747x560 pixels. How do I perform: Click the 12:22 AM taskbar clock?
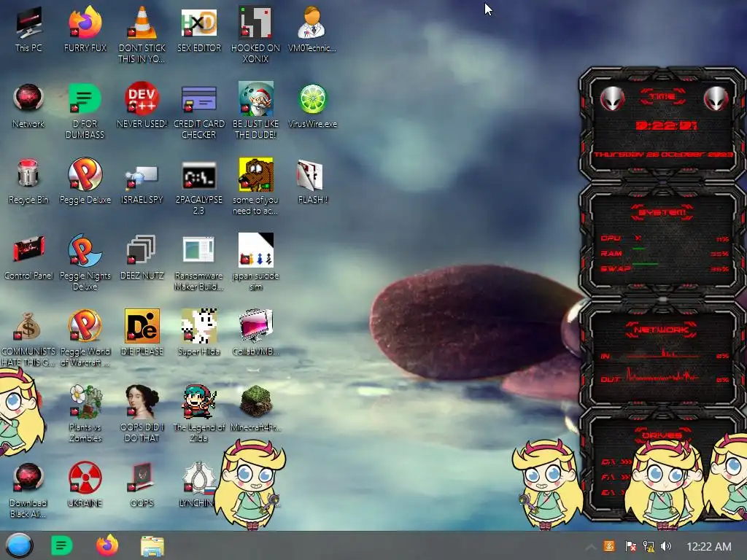[x=709, y=547]
